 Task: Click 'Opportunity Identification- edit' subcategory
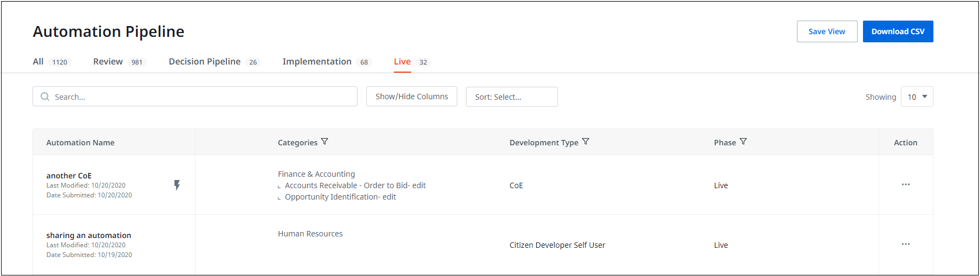[340, 197]
